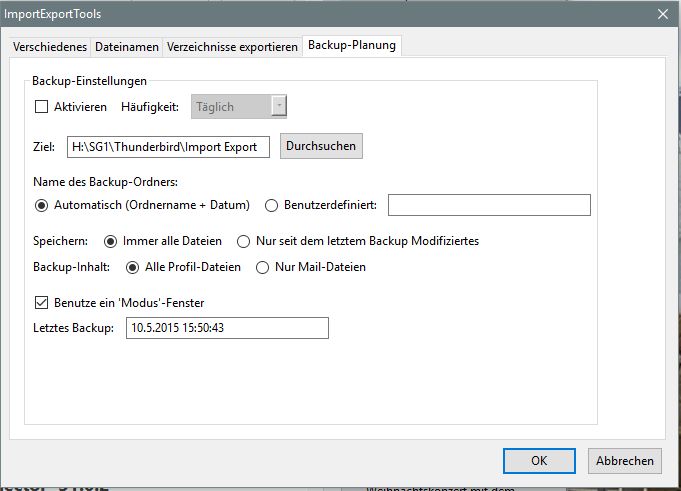The image size is (681, 491).
Task: Select the Verzeichnisse exportieren tab
Action: (232, 46)
